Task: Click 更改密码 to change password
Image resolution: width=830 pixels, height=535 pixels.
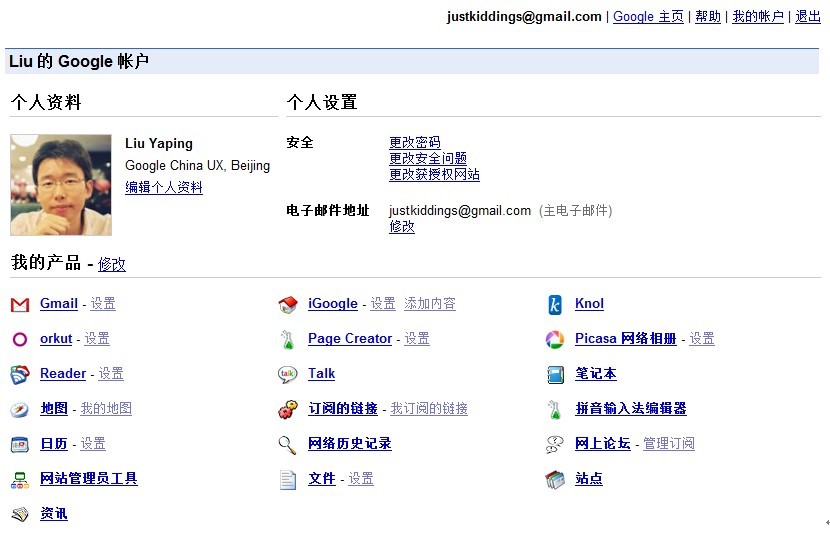Action: (414, 142)
